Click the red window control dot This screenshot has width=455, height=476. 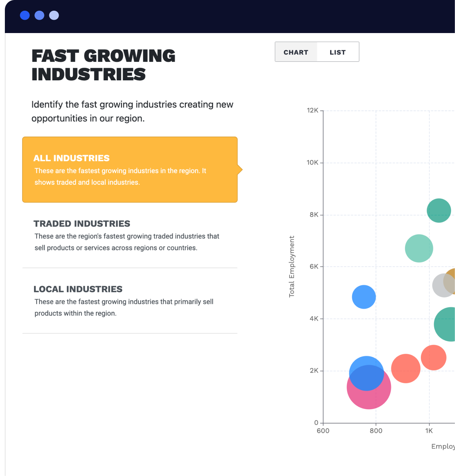point(25,15)
